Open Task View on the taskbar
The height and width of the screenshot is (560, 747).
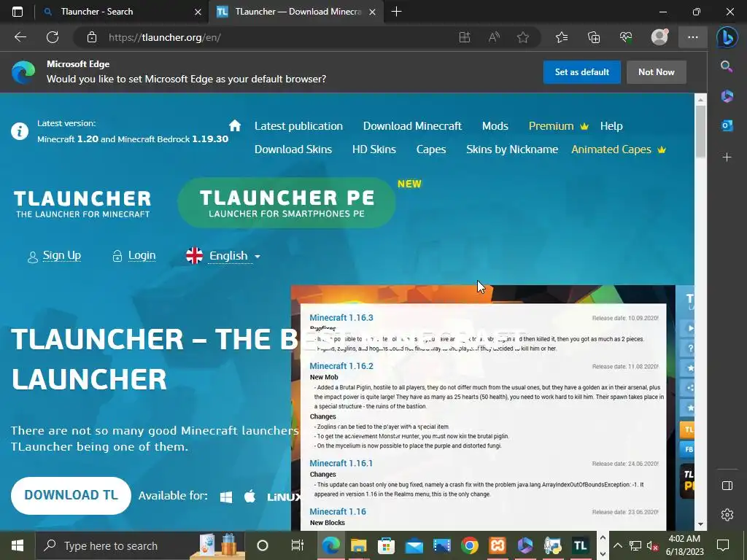pyautogui.click(x=298, y=545)
